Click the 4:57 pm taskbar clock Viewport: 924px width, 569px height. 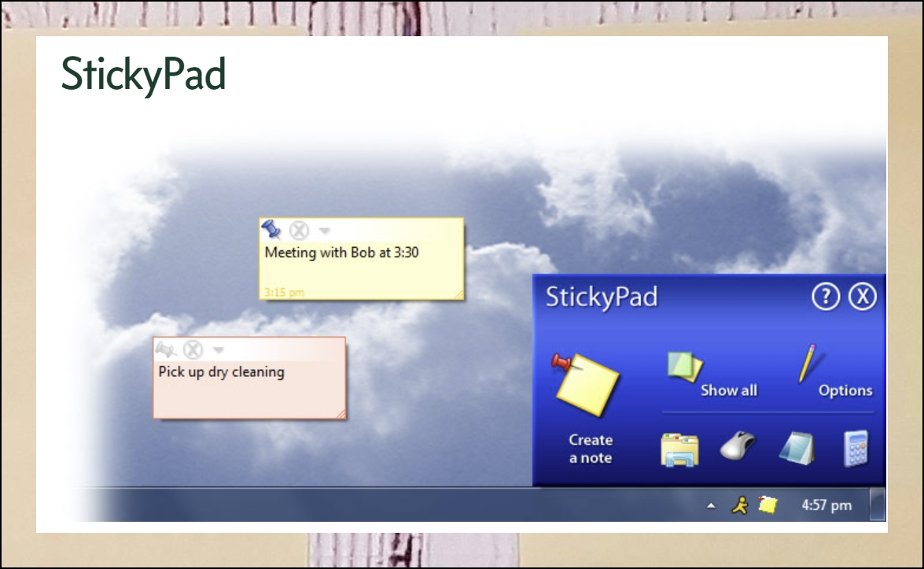click(x=826, y=504)
